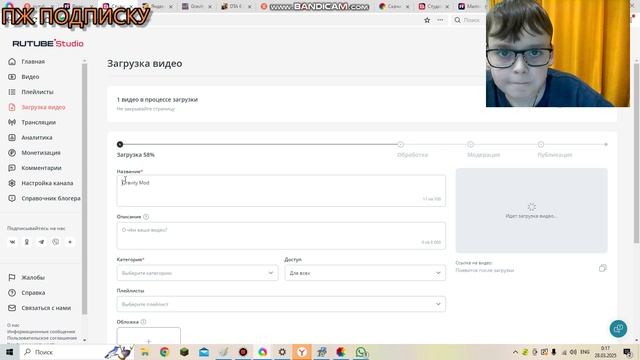
Task: Open the taskbar clock and date
Action: (605, 352)
